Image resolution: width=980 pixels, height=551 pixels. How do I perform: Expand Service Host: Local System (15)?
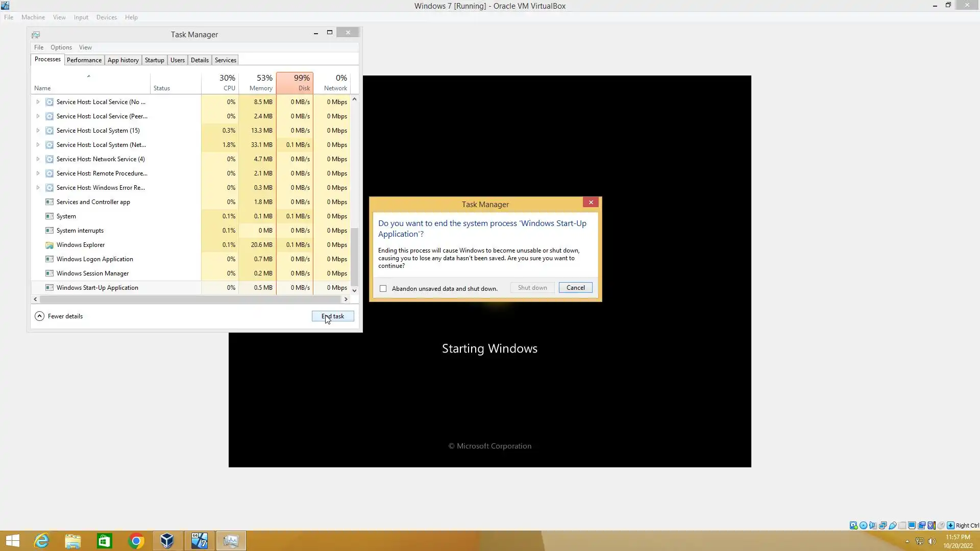[38, 131]
